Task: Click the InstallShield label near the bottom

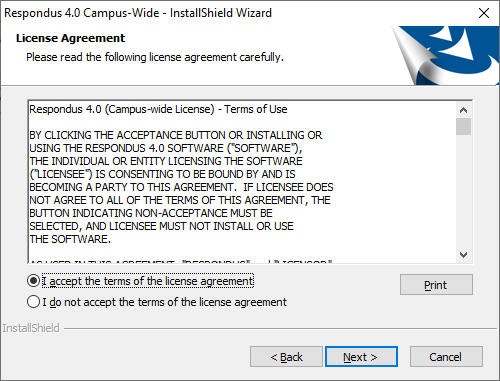Action: point(31,328)
